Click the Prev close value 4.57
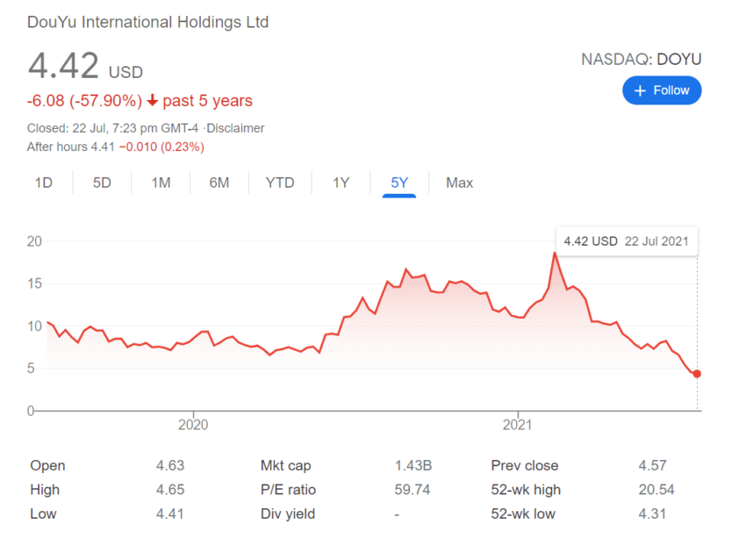The height and width of the screenshot is (560, 746). [652, 465]
